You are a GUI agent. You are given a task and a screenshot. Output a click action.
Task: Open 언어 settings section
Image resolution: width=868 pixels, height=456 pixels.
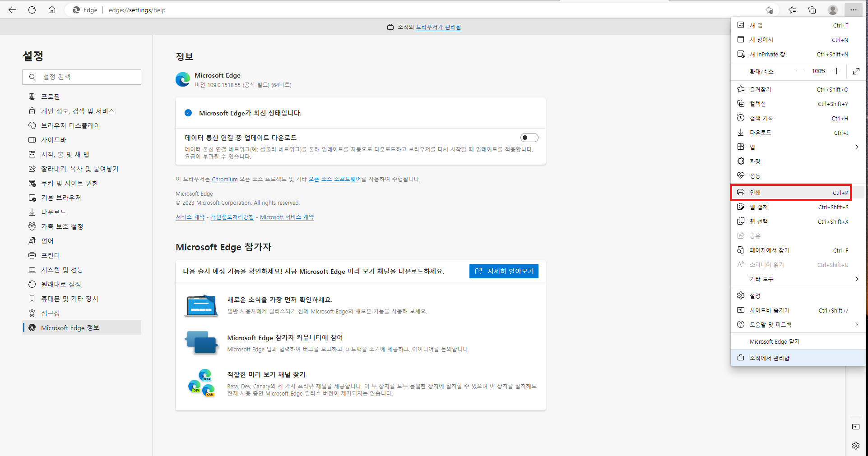(82, 241)
